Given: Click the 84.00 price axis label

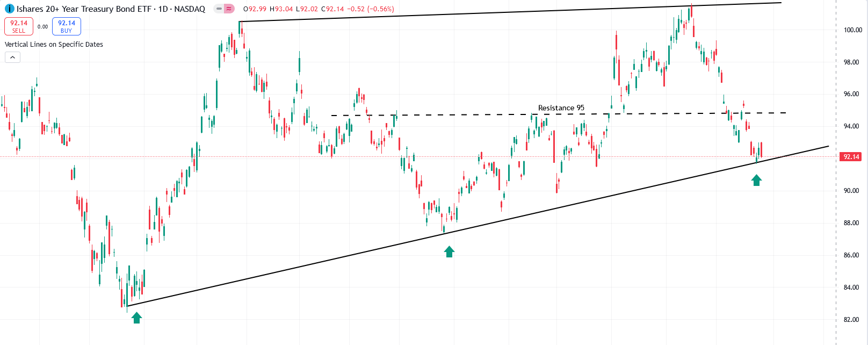Looking at the screenshot, I should 851,287.
